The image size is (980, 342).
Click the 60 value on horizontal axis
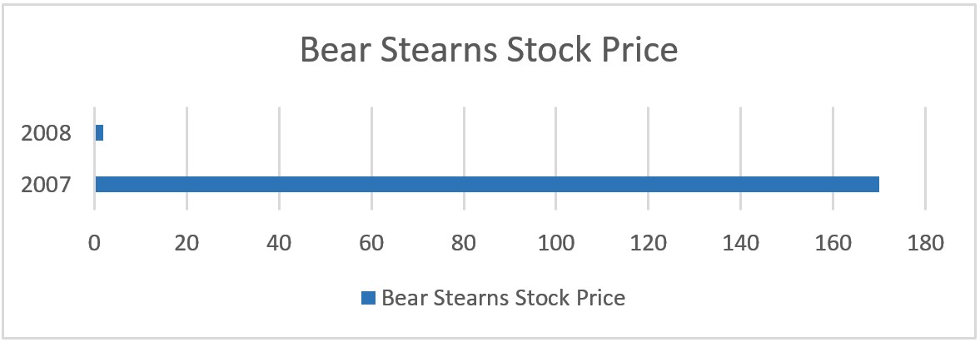(x=371, y=244)
